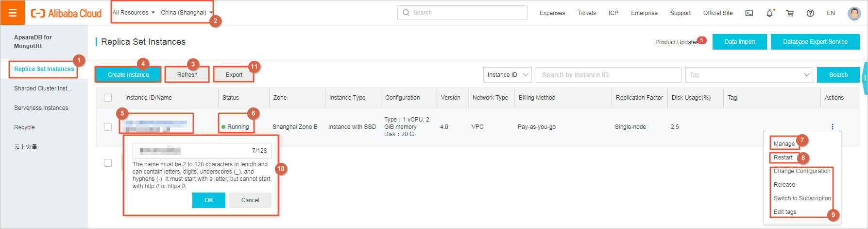The image size is (868, 229).
Task: Open the Database Expert Service
Action: coord(815,42)
